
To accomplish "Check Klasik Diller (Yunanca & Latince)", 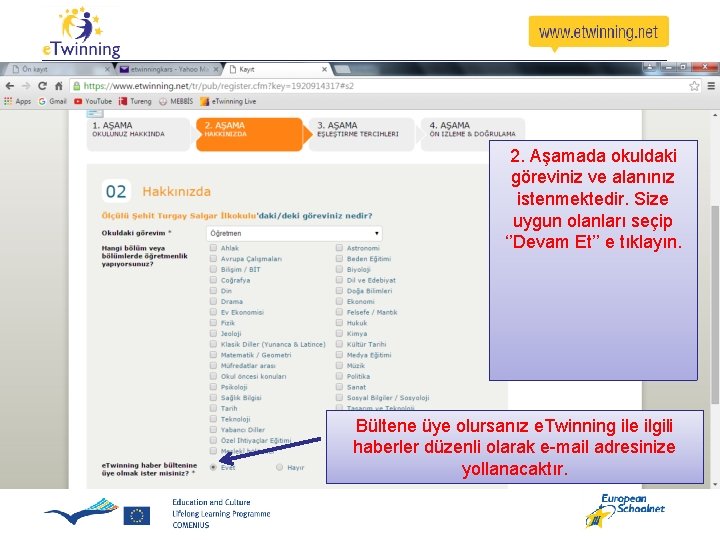I will [x=213, y=344].
